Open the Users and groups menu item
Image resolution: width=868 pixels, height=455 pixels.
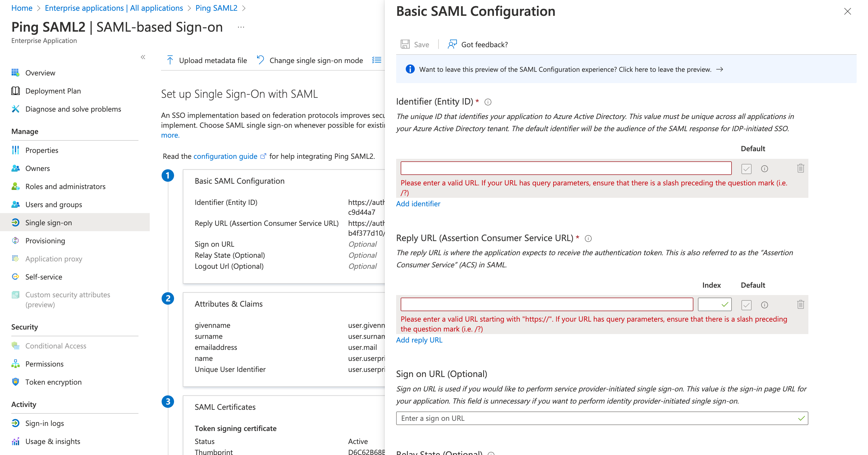pyautogui.click(x=54, y=205)
